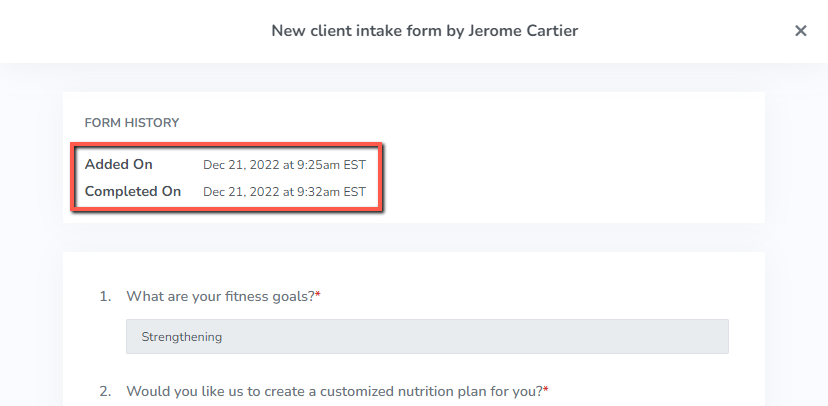Click the Strengthening answer field
Viewport: 828px width, 406px height.
pos(427,336)
